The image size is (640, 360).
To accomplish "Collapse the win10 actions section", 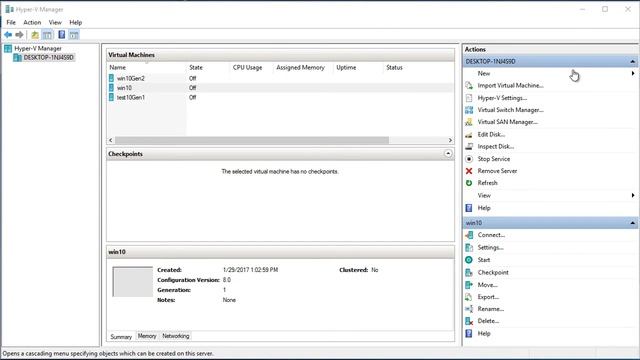I will click(x=632, y=223).
